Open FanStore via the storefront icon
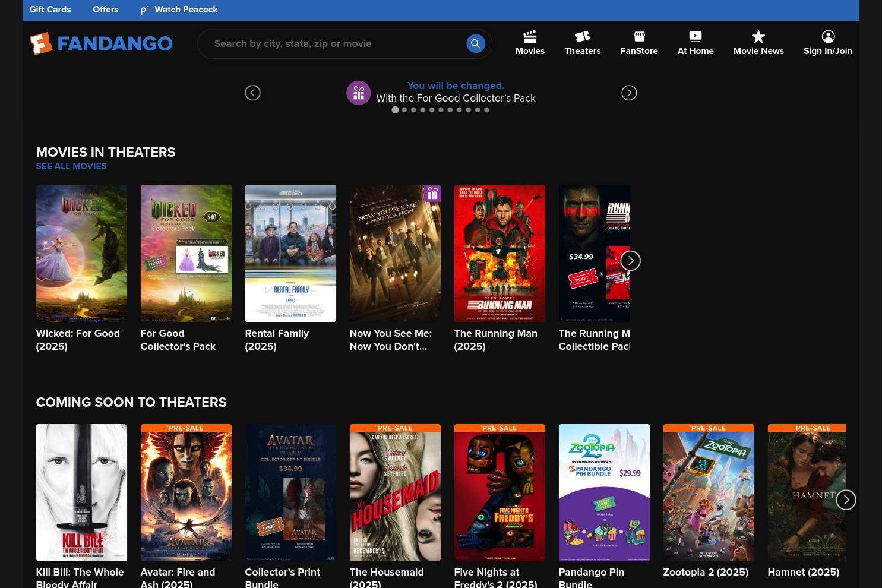The image size is (882, 588). [639, 37]
